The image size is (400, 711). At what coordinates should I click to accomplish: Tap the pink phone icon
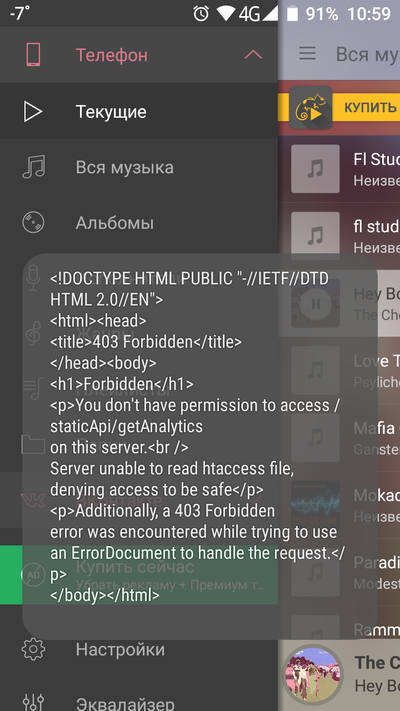pyautogui.click(x=33, y=55)
